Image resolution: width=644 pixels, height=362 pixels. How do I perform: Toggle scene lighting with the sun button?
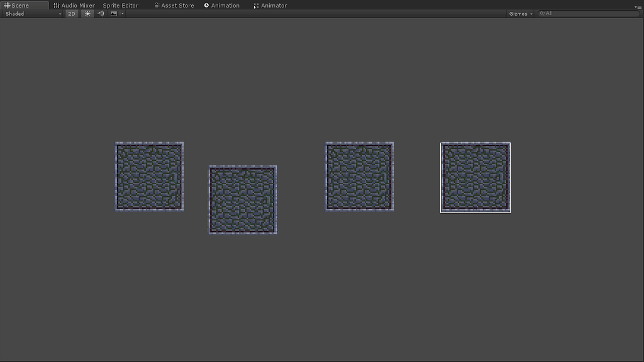[87, 13]
